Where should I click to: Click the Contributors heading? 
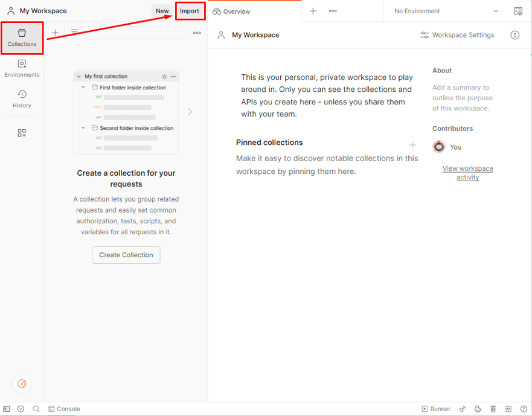(452, 129)
